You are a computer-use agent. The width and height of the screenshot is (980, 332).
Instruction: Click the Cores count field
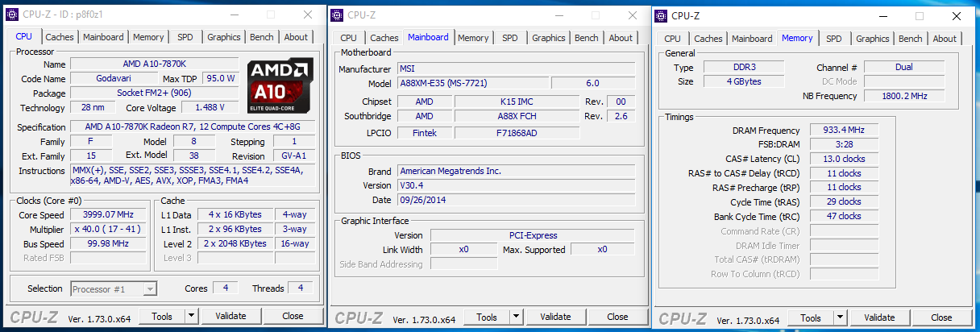pos(226,288)
